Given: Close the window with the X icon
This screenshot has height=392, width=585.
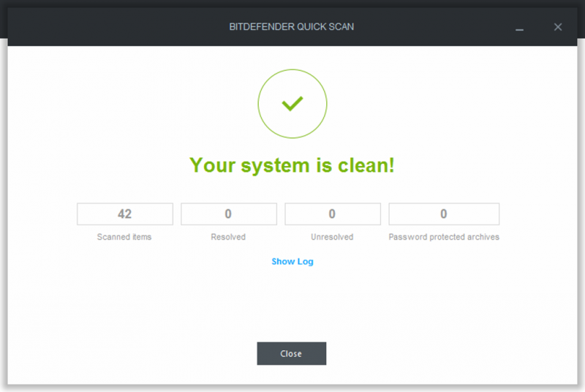Looking at the screenshot, I should coord(558,27).
